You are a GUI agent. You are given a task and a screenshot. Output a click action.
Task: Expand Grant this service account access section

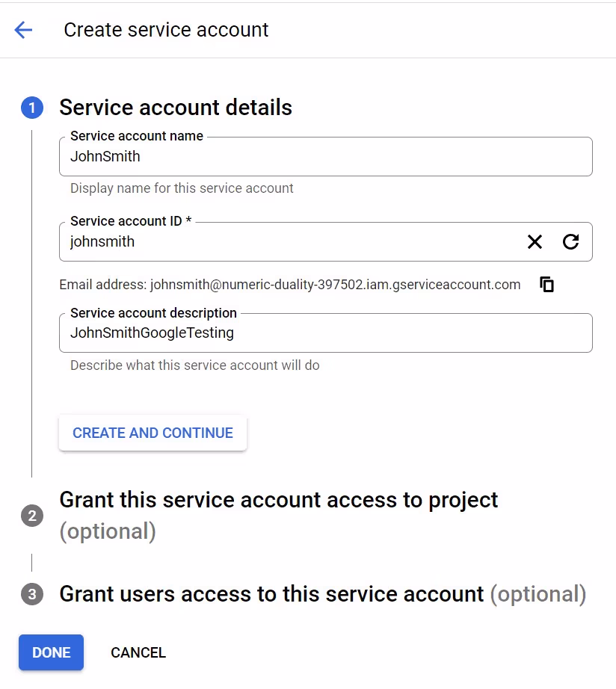point(278,500)
